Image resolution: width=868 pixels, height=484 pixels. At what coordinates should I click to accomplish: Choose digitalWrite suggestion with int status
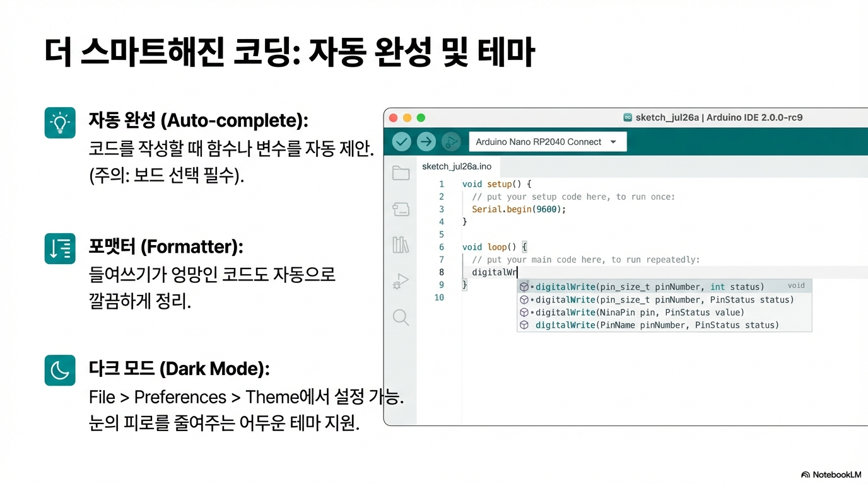click(x=649, y=287)
